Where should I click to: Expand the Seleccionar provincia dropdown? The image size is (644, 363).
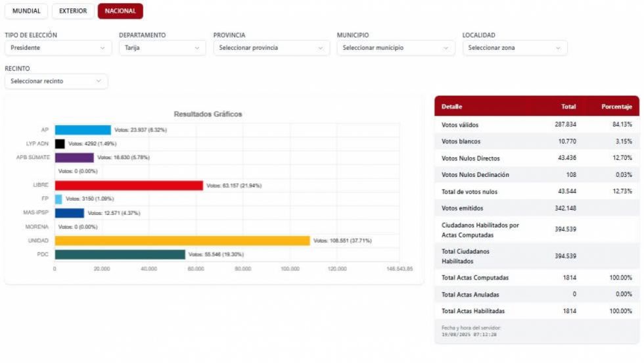271,48
